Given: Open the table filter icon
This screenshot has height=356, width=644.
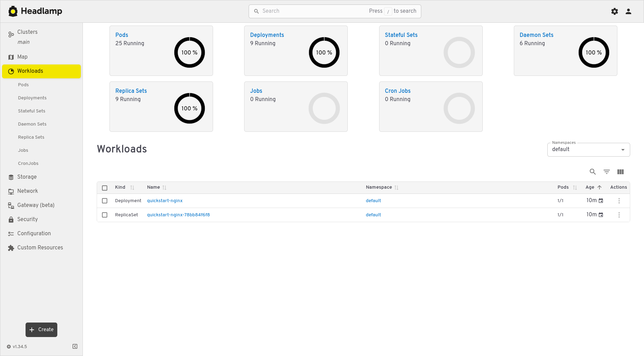Looking at the screenshot, I should 606,172.
